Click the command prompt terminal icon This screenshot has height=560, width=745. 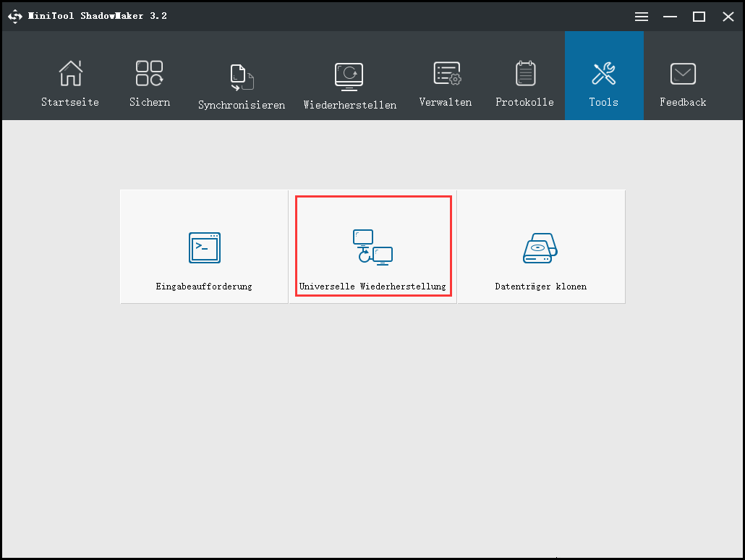click(204, 247)
